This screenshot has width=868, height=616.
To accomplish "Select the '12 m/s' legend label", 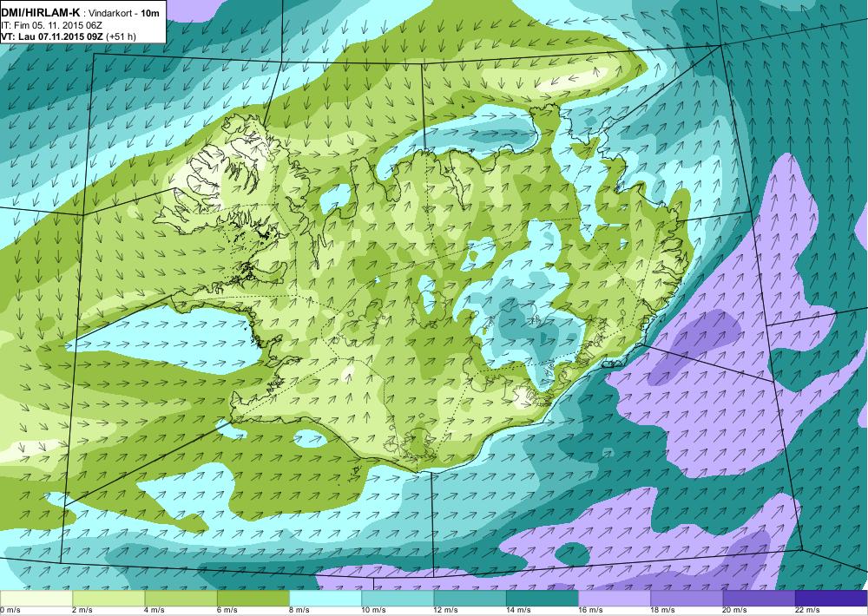I will click(446, 610).
